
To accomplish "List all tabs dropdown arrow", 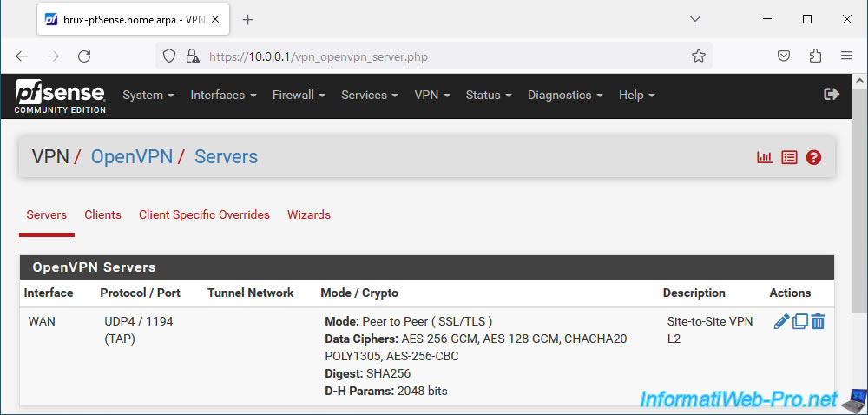I will click(695, 19).
